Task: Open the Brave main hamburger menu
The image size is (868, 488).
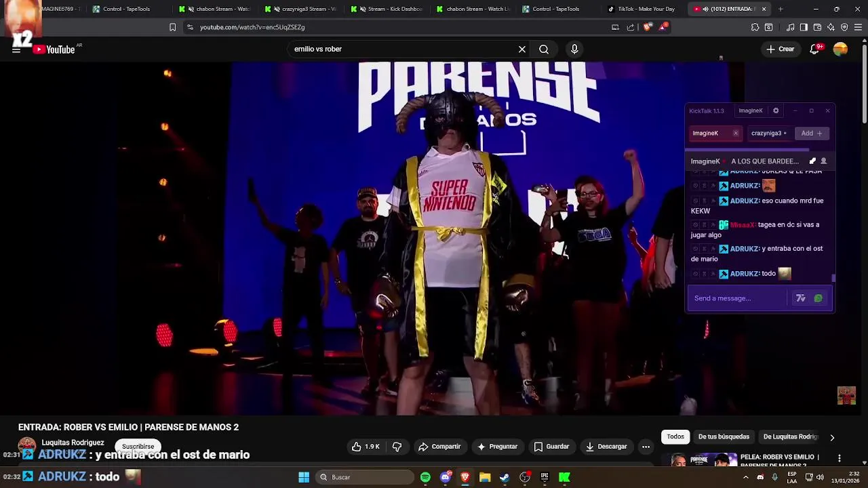Action: point(858,27)
